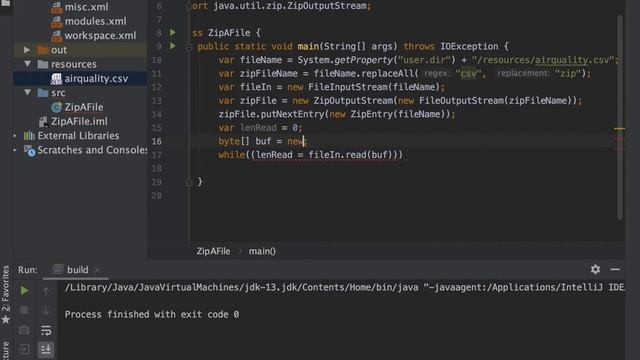The height and width of the screenshot is (360, 640).
Task: Click the dump threads camera icon
Action: (24, 330)
